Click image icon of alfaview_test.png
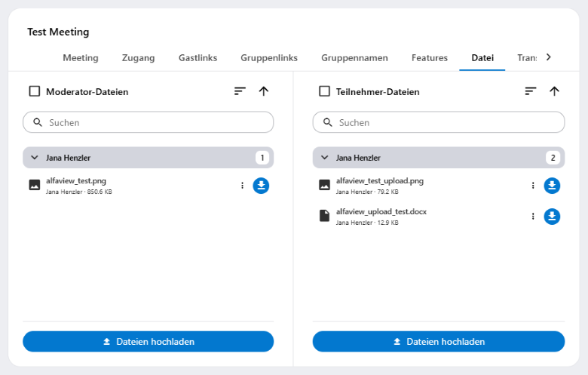The image size is (588, 375). point(35,185)
